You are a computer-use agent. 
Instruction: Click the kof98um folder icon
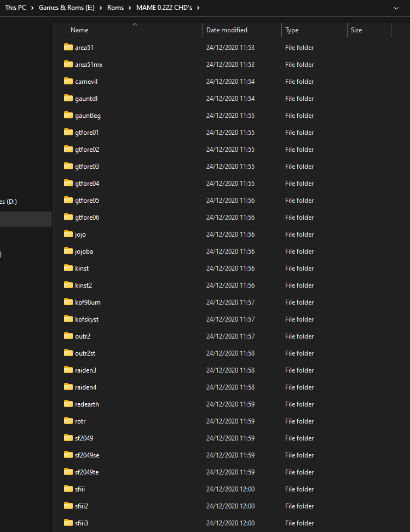68,302
